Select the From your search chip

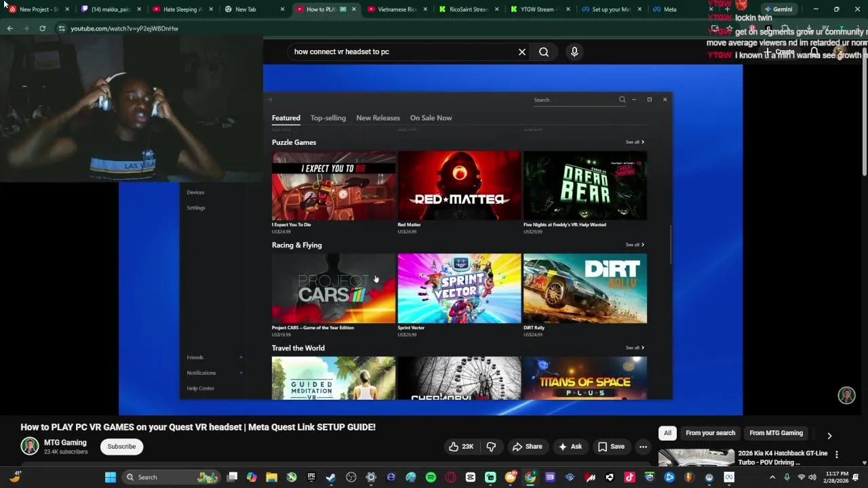tap(710, 433)
